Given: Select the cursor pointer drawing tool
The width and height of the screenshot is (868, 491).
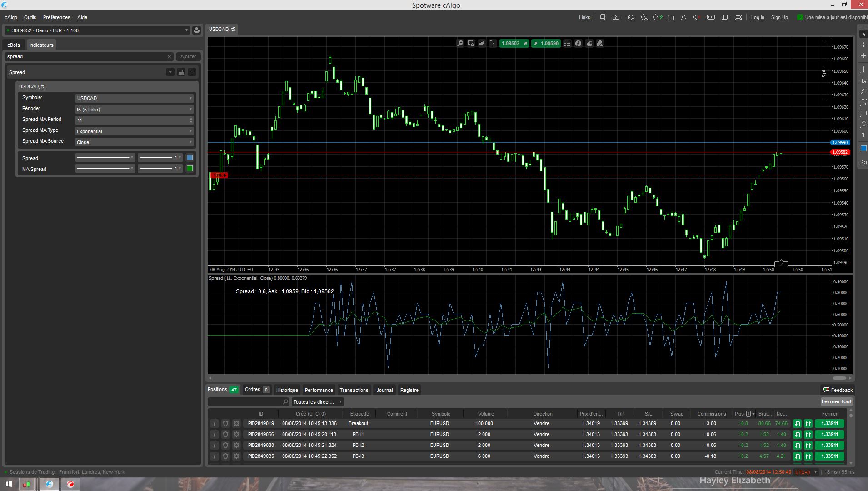Looking at the screenshot, I should 863,34.
